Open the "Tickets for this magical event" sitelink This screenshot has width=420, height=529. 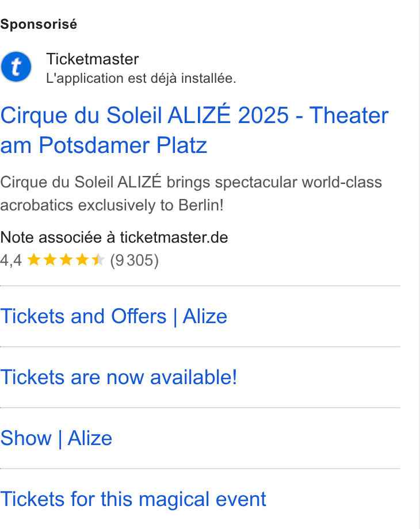point(133,499)
